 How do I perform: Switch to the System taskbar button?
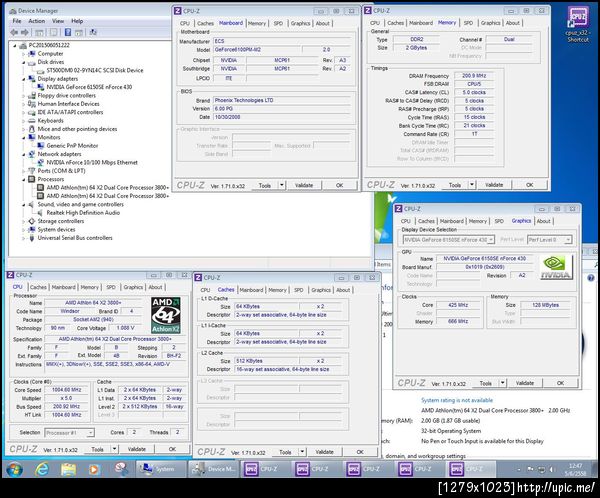point(160,469)
